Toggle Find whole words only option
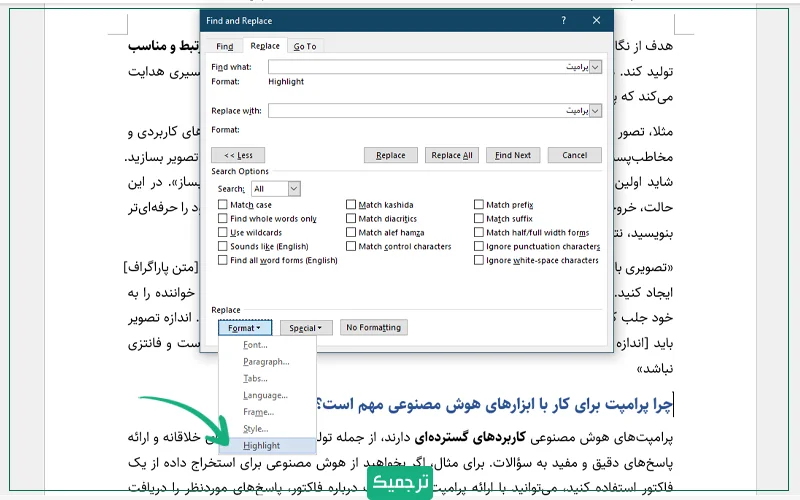The height and width of the screenshot is (500, 800). coord(223,219)
